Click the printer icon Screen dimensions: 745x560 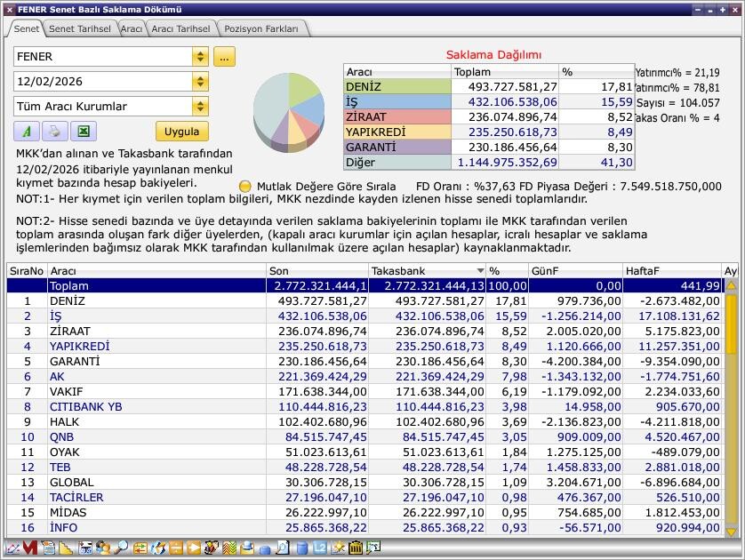pos(54,132)
